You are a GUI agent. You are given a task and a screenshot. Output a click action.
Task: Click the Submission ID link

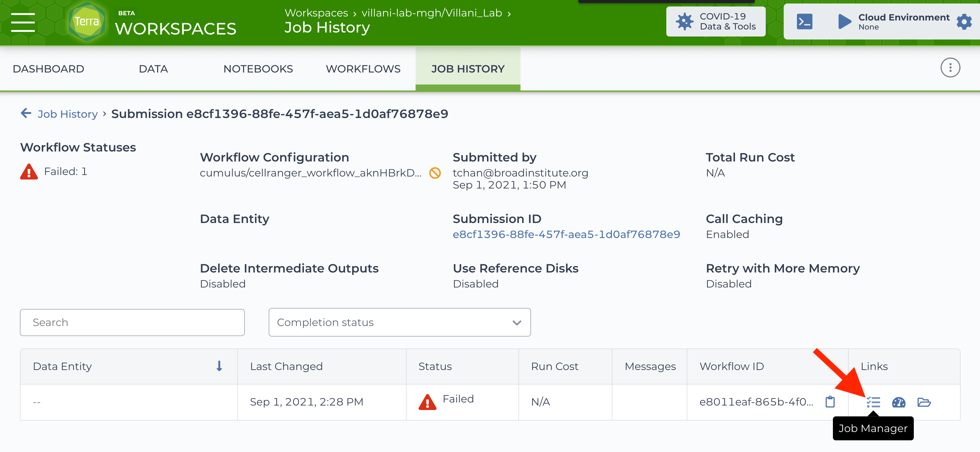click(x=566, y=234)
